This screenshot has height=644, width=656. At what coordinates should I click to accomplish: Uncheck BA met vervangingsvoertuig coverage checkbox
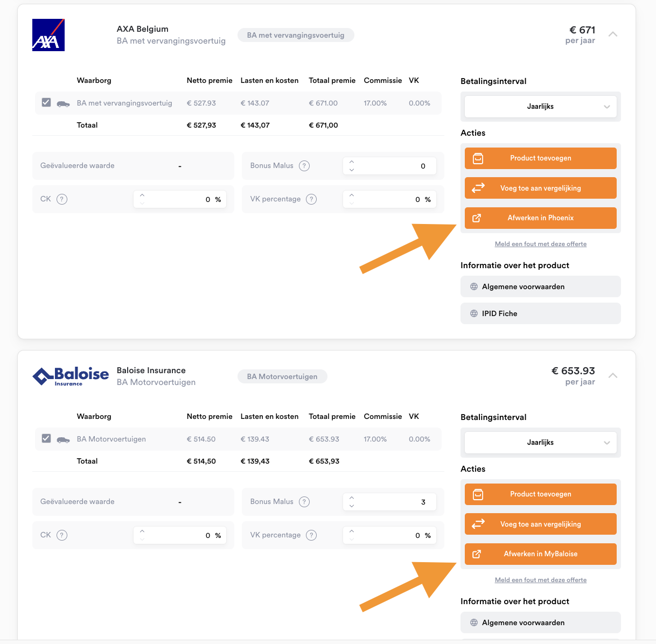point(46,102)
